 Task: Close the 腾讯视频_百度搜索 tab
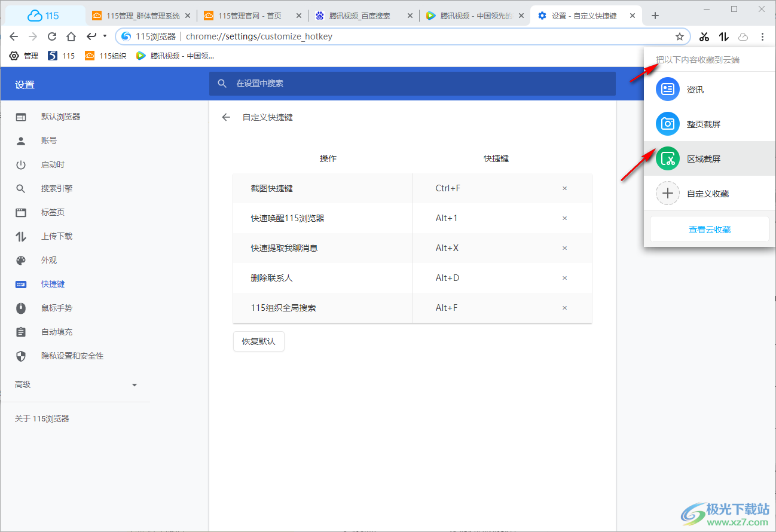pyautogui.click(x=410, y=16)
